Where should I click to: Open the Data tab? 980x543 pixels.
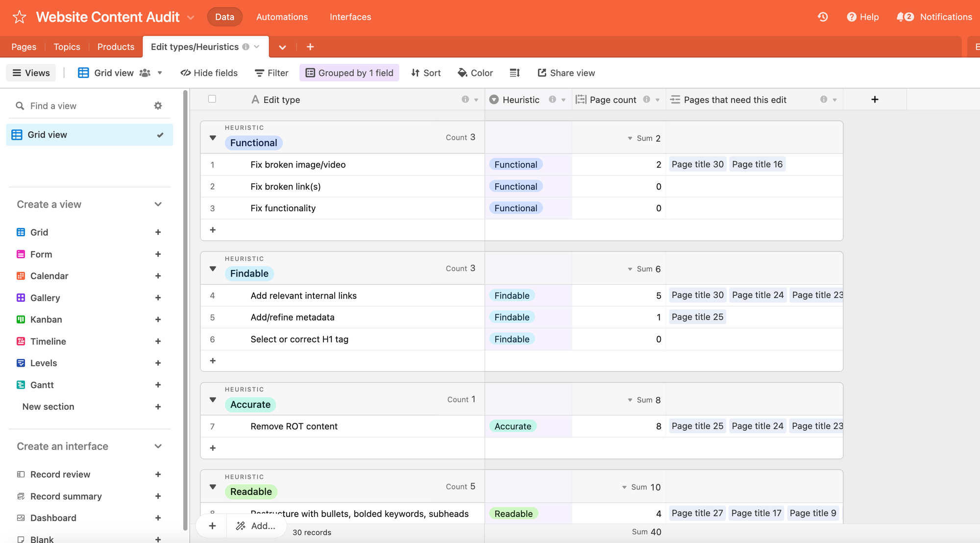[x=225, y=17]
